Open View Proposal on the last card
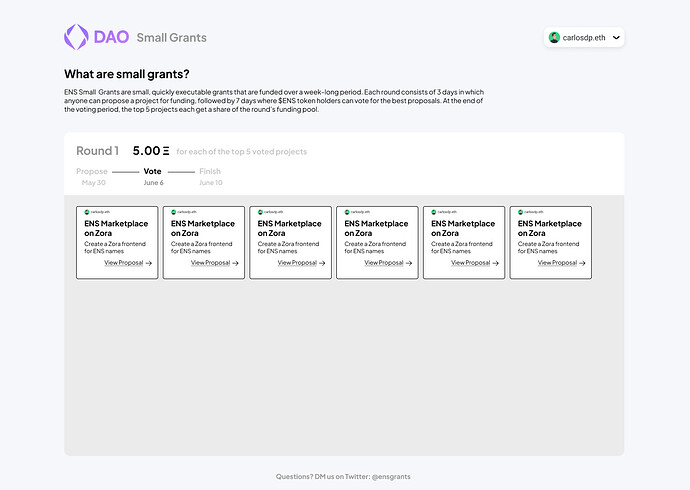The width and height of the screenshot is (690, 490). [x=562, y=263]
